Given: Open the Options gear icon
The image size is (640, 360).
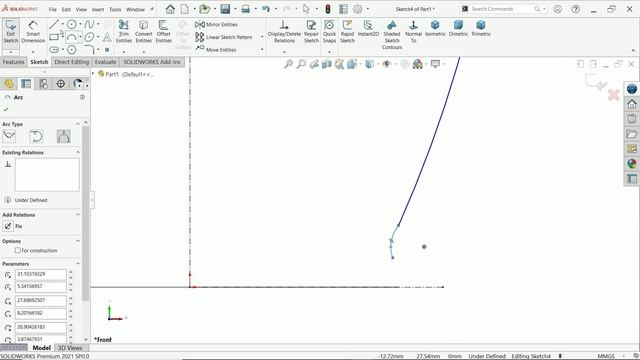Looking at the screenshot, I should click(x=358, y=9).
